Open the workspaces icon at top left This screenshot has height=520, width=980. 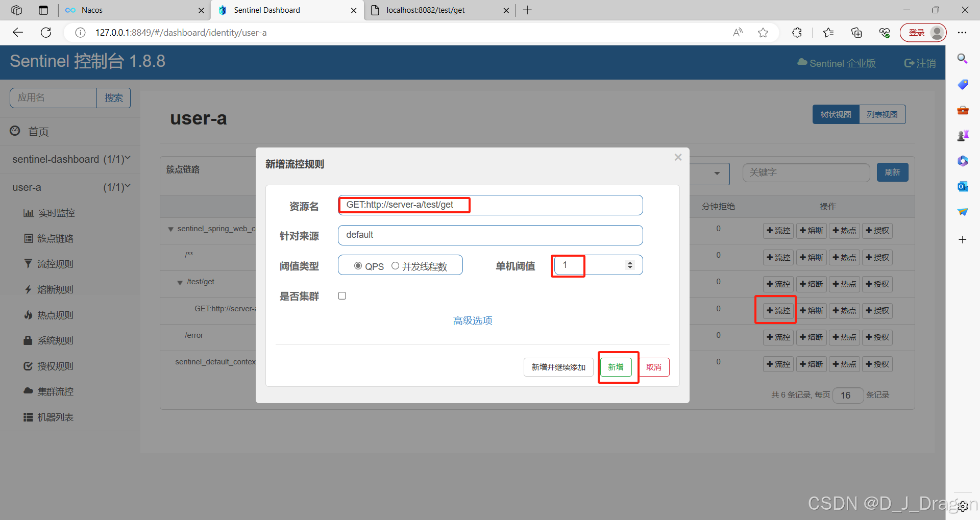16,10
